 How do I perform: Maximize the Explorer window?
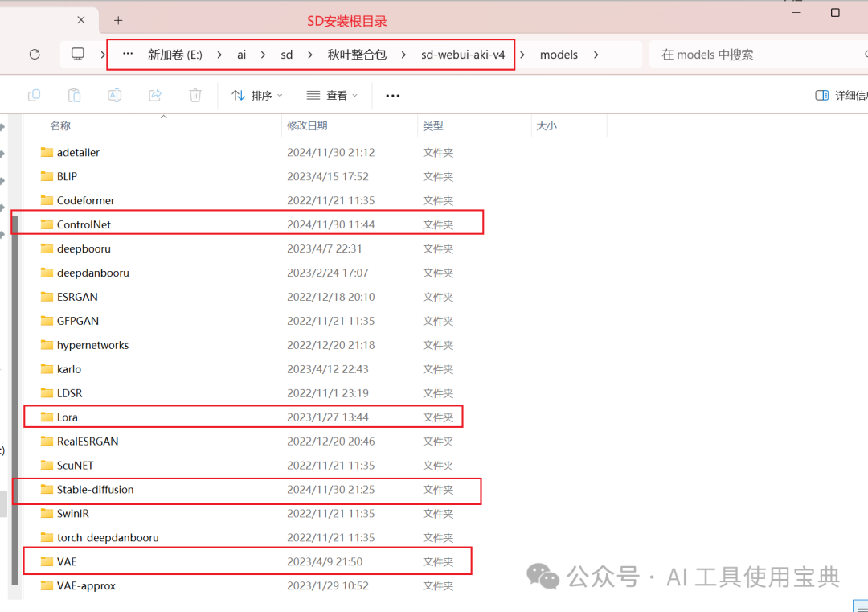coord(835,12)
